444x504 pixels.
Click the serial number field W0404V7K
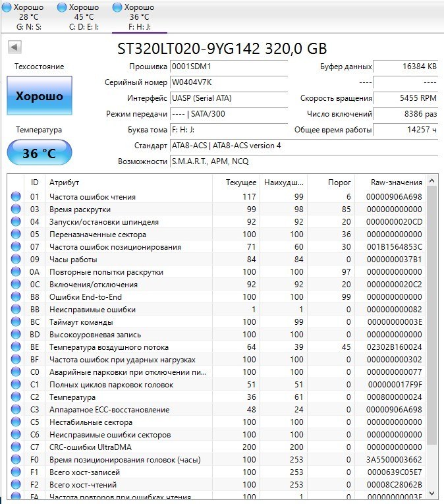click(x=229, y=82)
